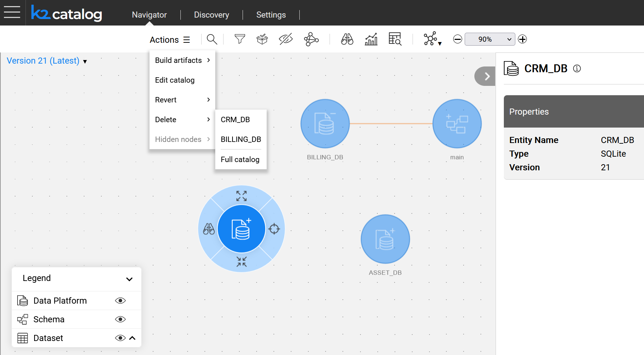
Task: Open the 90% zoom level dropdown
Action: click(489, 39)
